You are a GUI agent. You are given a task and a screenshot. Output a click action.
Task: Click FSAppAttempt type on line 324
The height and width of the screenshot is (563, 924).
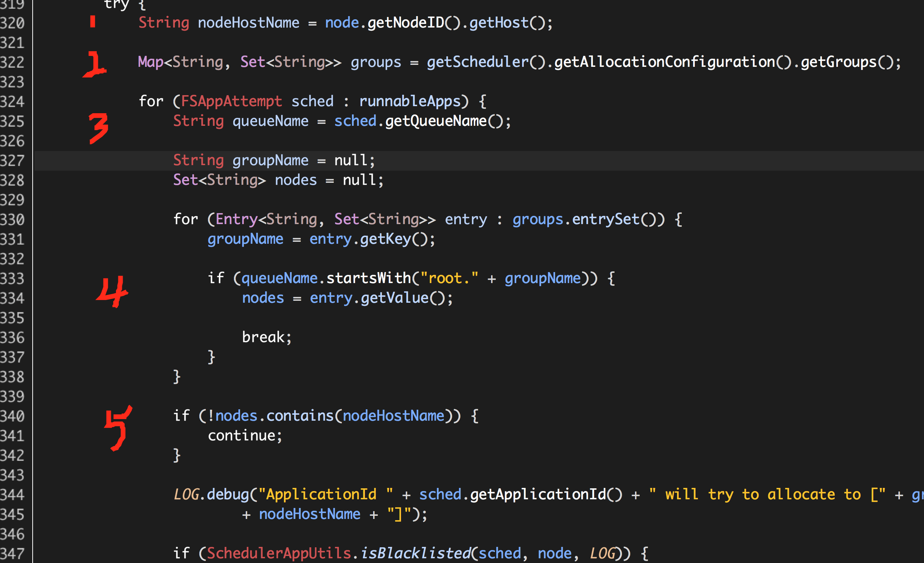point(232,101)
